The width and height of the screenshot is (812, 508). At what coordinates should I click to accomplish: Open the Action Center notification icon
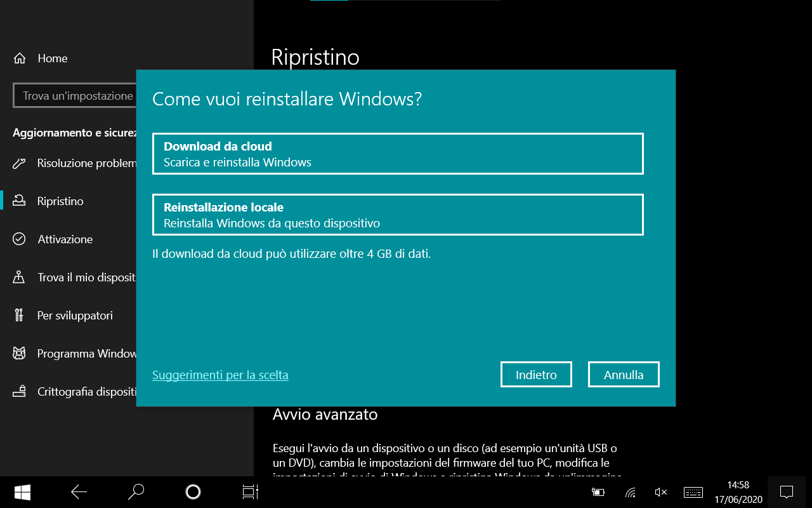pos(787,492)
